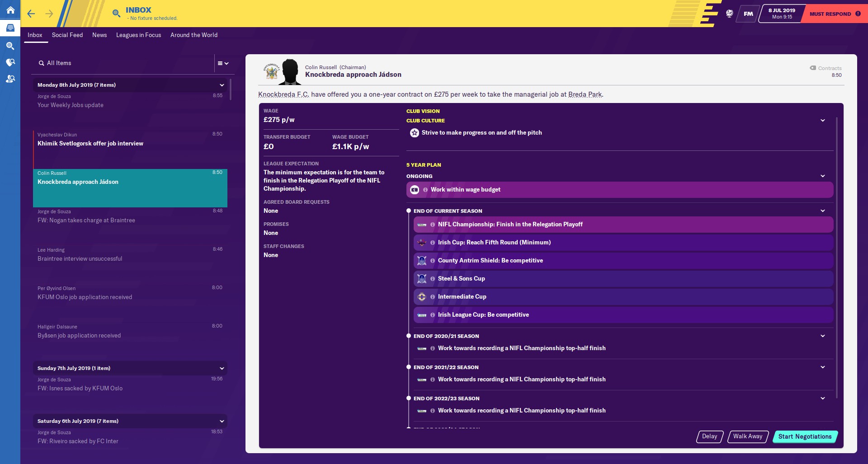Follow the Knockbreda F.C. link
This screenshot has width=868, height=464.
pyautogui.click(x=283, y=94)
